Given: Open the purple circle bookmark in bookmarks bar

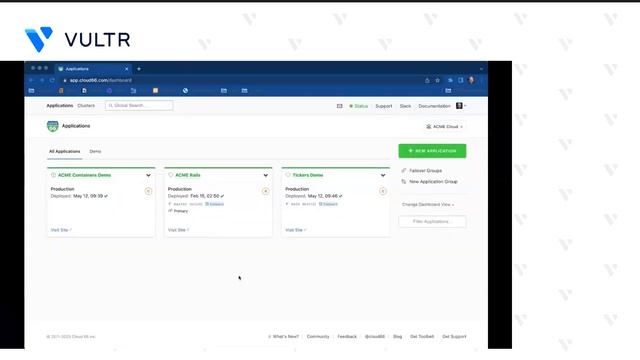Looking at the screenshot, I should pos(109,91).
